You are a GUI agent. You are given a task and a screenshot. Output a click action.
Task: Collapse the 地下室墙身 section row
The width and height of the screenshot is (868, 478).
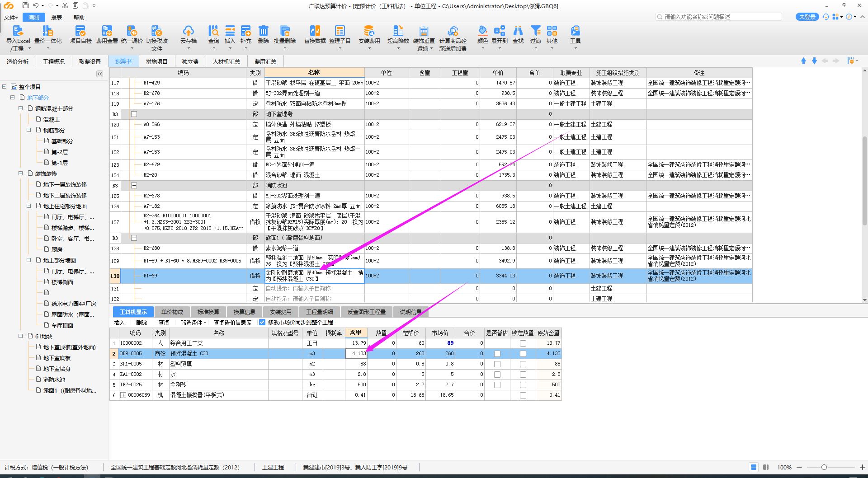point(134,114)
